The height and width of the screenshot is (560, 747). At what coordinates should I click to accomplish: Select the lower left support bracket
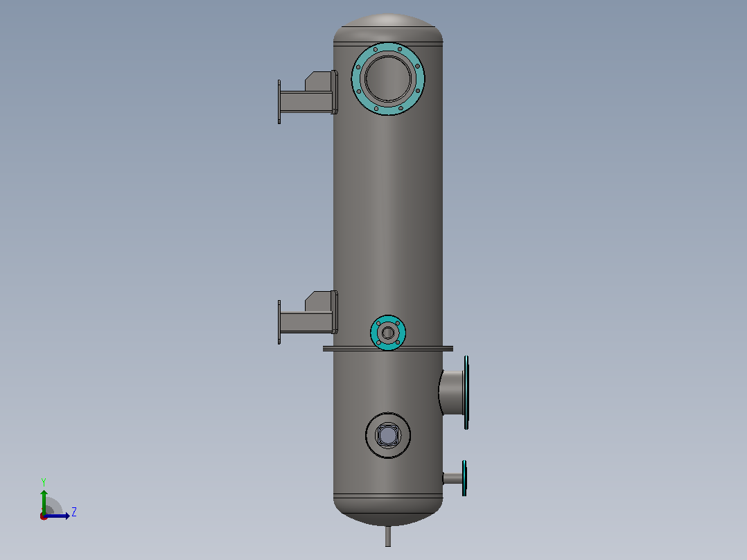click(x=308, y=317)
